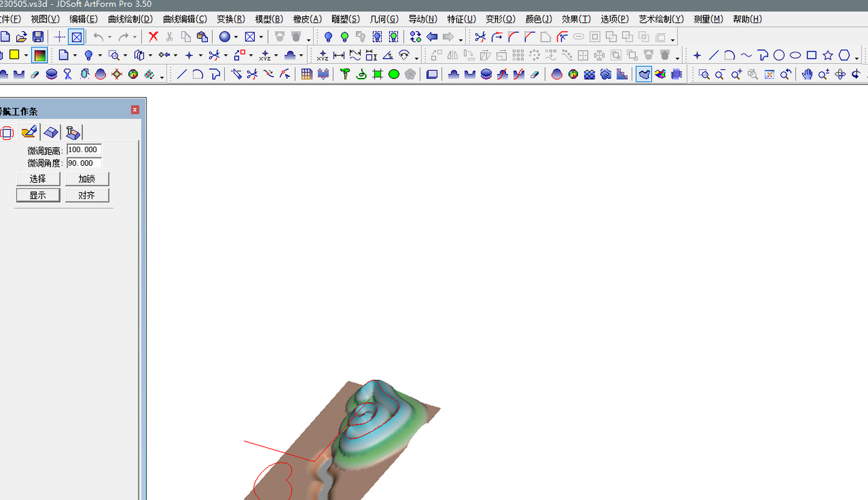Expand the undo history dropdown arrow

click(x=110, y=37)
